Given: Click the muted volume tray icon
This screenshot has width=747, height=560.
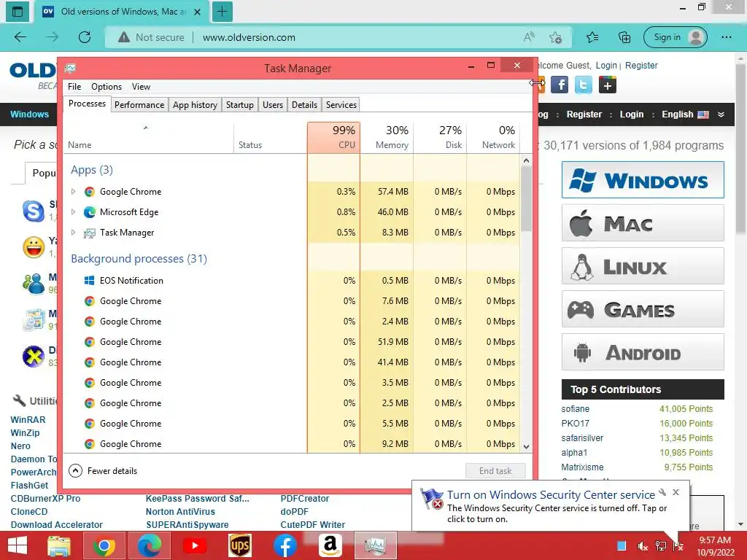Looking at the screenshot, I should point(643,546).
